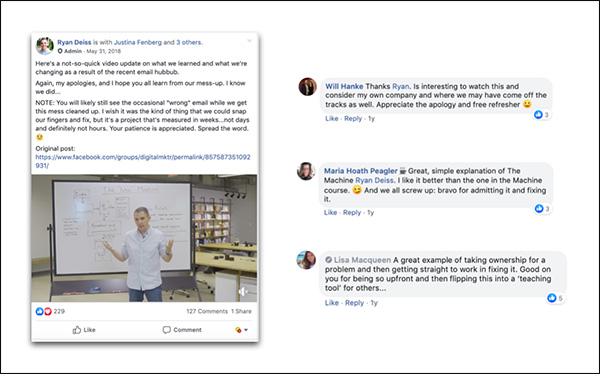Play the whiteboard video in the post

pos(144,238)
